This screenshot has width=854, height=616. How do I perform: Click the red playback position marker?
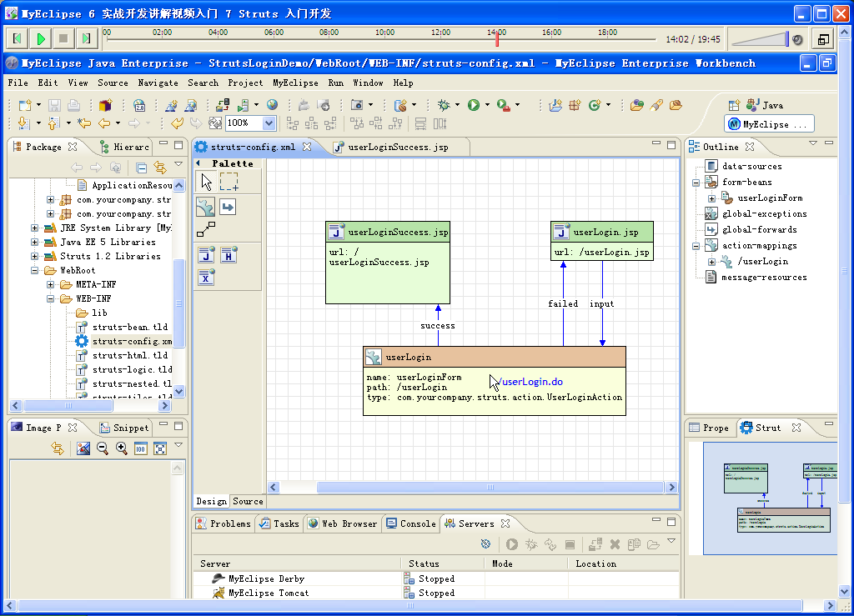click(x=497, y=38)
